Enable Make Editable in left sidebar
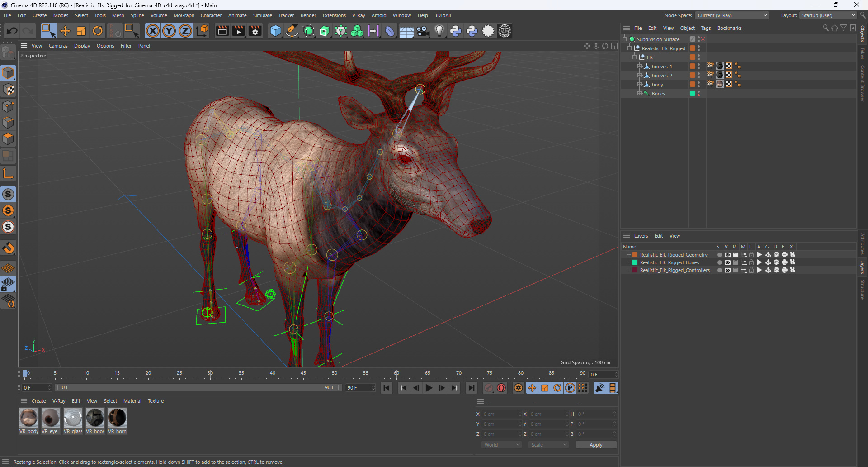 [x=8, y=52]
